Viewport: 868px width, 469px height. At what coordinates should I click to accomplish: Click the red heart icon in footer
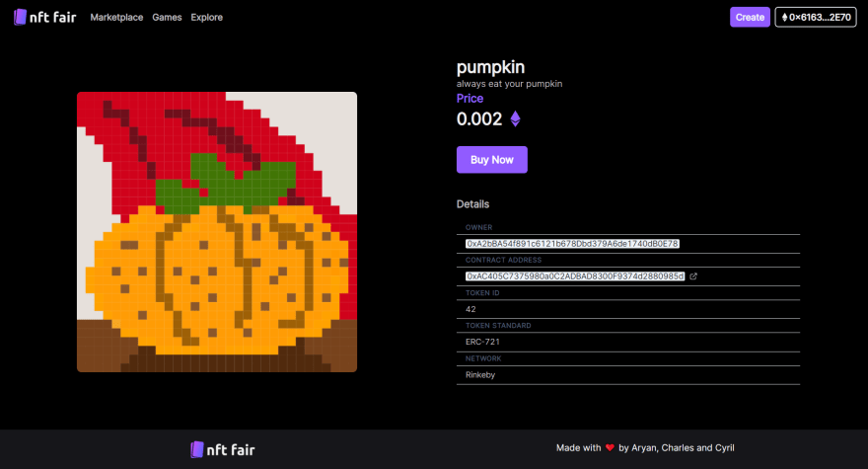(610, 448)
